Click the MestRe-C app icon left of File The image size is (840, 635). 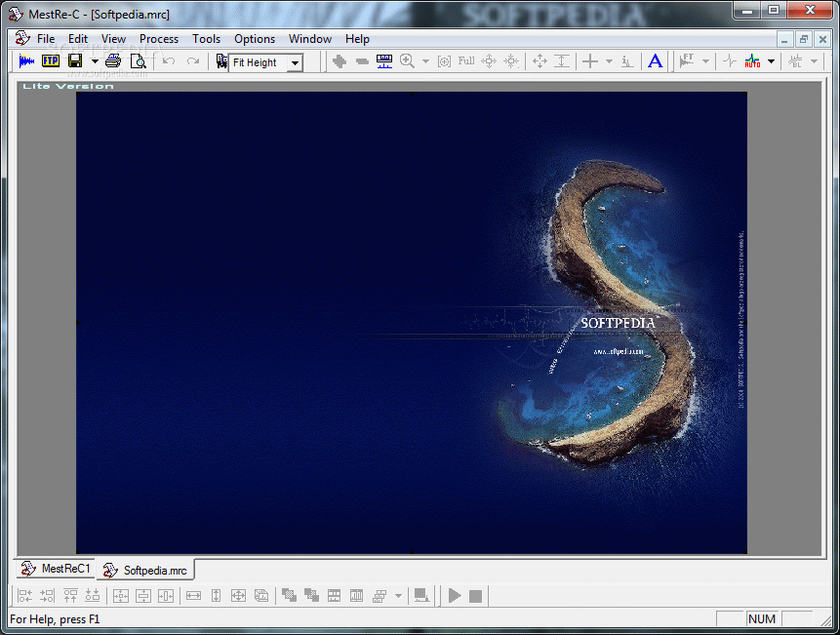coord(22,38)
